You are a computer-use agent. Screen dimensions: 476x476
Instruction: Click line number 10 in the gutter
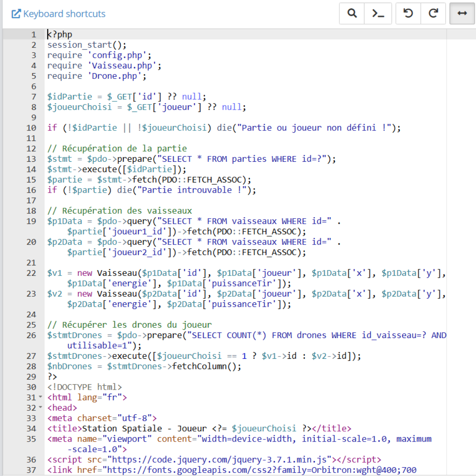point(31,128)
